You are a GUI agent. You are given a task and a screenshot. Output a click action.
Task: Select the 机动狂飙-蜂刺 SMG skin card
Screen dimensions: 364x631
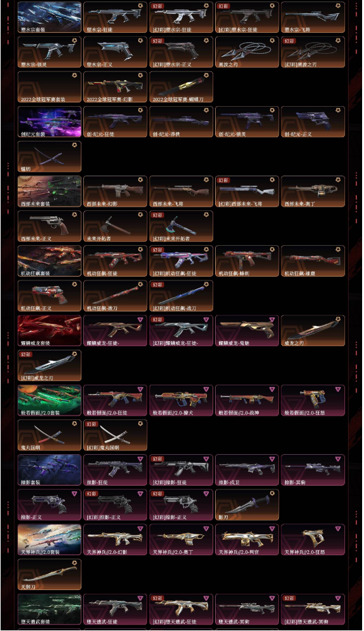(x=247, y=261)
